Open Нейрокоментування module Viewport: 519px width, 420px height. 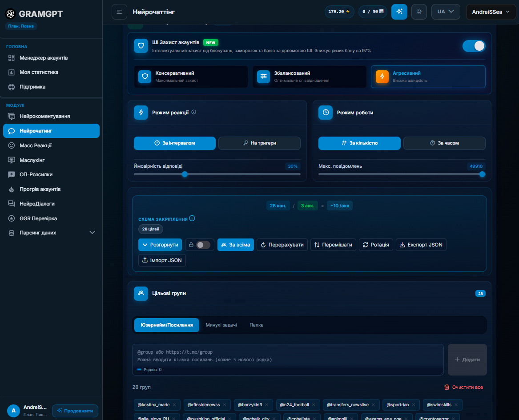51,116
